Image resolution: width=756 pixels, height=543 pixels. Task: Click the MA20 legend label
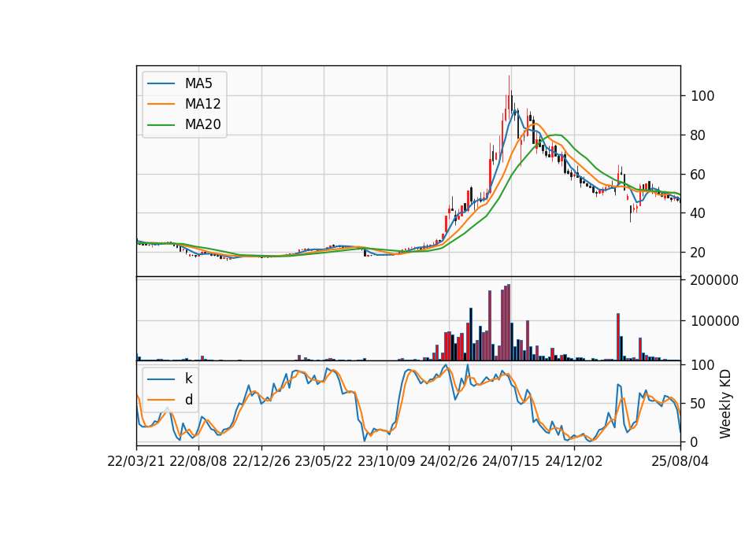202,124
